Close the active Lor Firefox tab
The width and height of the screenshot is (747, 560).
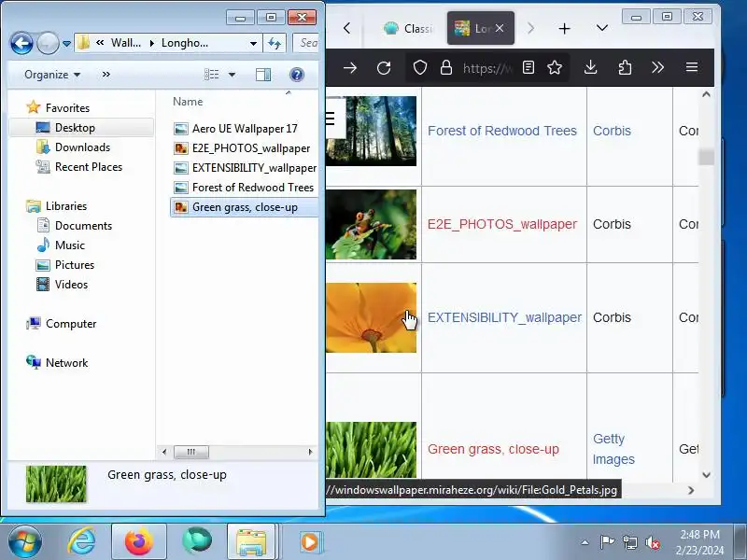[500, 29]
